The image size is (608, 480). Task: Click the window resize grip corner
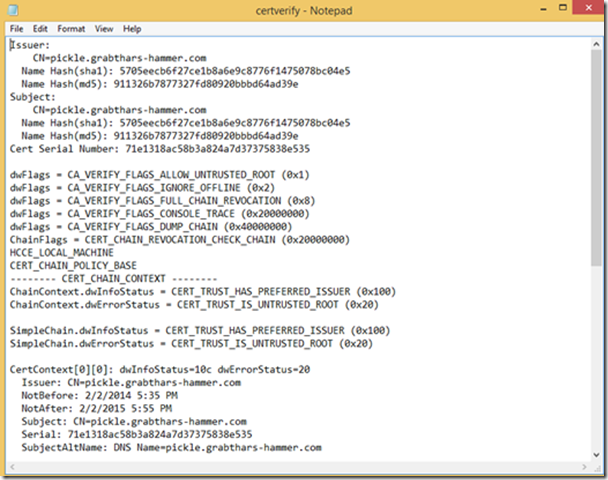[597, 468]
